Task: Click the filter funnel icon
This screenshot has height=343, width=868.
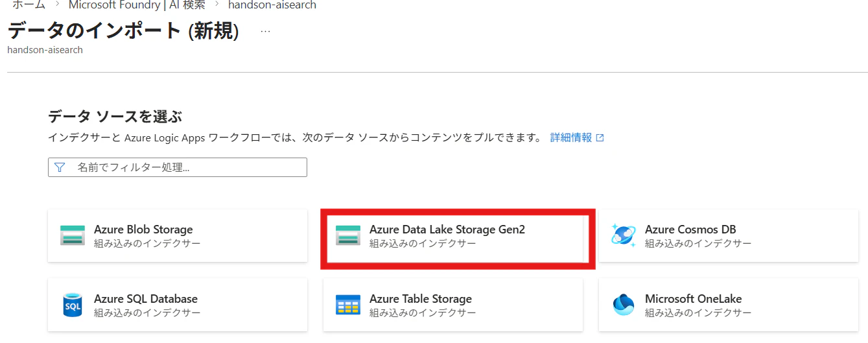Action: tap(60, 167)
